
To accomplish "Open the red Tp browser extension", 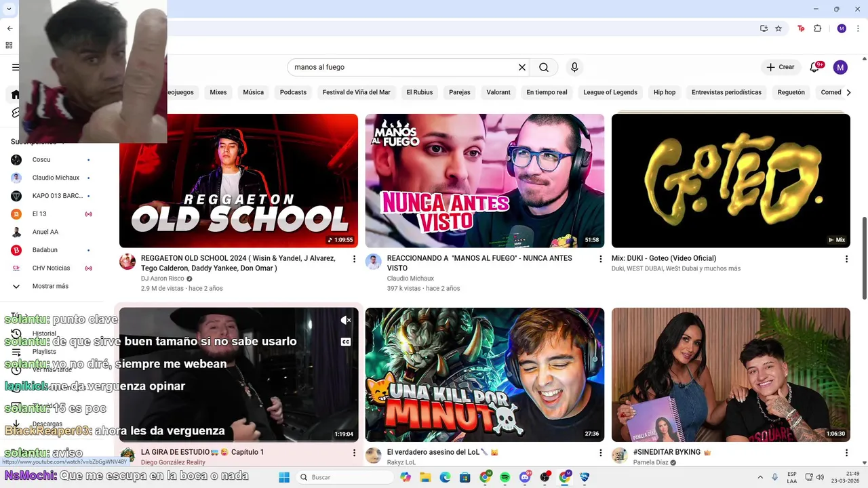I will click(x=801, y=28).
